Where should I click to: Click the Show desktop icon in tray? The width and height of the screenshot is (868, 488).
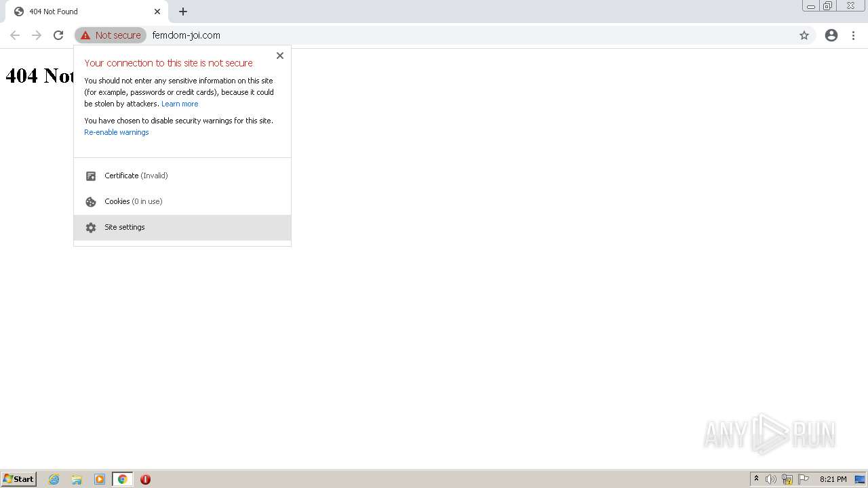click(860, 479)
